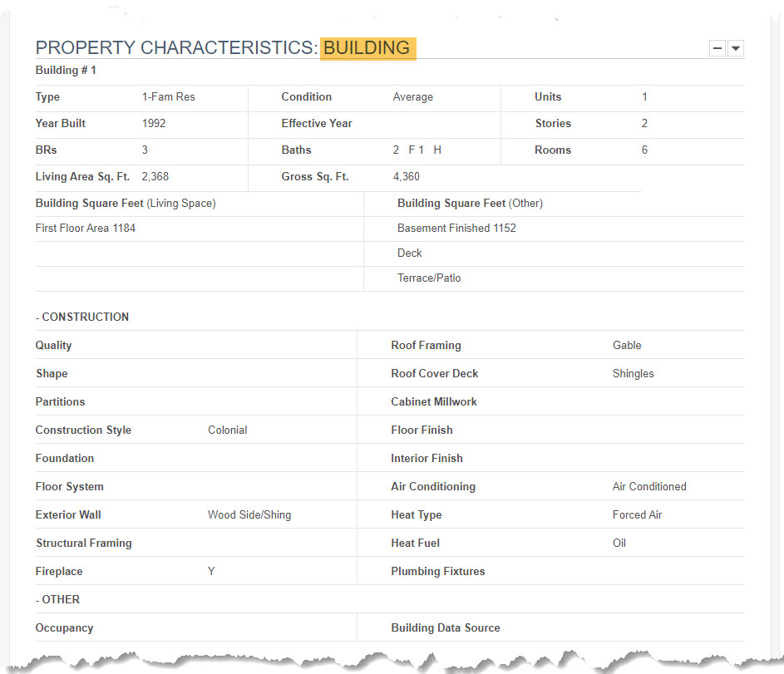This screenshot has height=674, width=784.
Task: Click the Exterior Wall value Wood Side/Shing
Action: coord(249,515)
